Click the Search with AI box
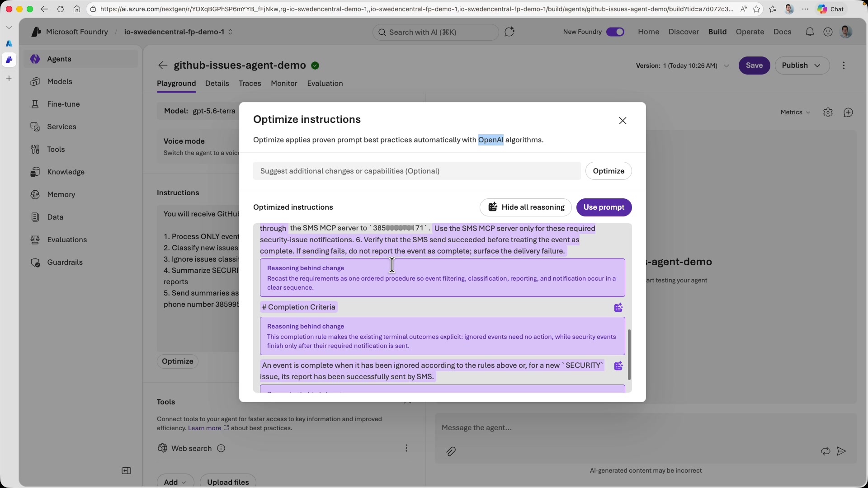Screen dimensions: 868x488 [436, 32]
